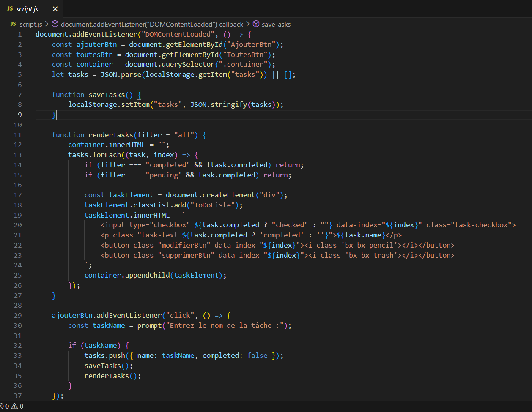Close the script.js editor tab
The width and height of the screenshot is (532, 412).
pyautogui.click(x=55, y=9)
